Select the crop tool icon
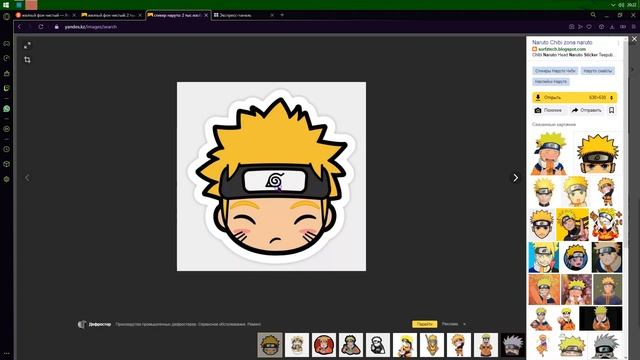The height and width of the screenshot is (360, 640). 27,60
